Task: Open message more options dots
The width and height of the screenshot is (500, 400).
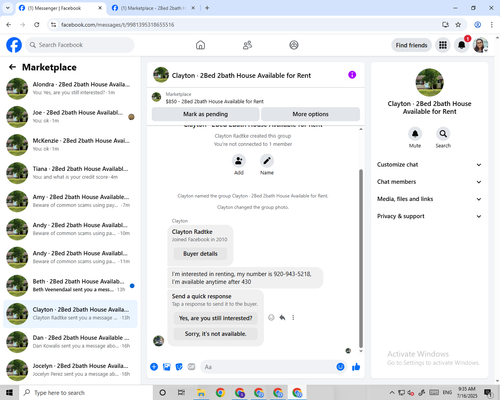Action: coord(293,318)
